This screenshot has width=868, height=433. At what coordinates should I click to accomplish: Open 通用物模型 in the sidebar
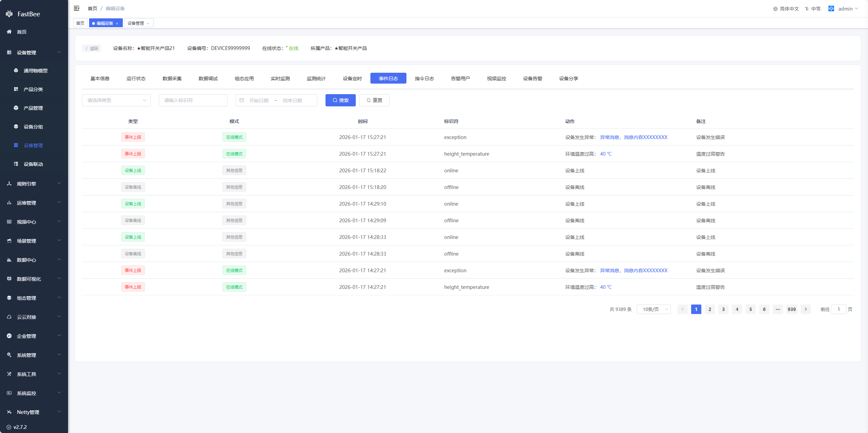[x=35, y=71]
